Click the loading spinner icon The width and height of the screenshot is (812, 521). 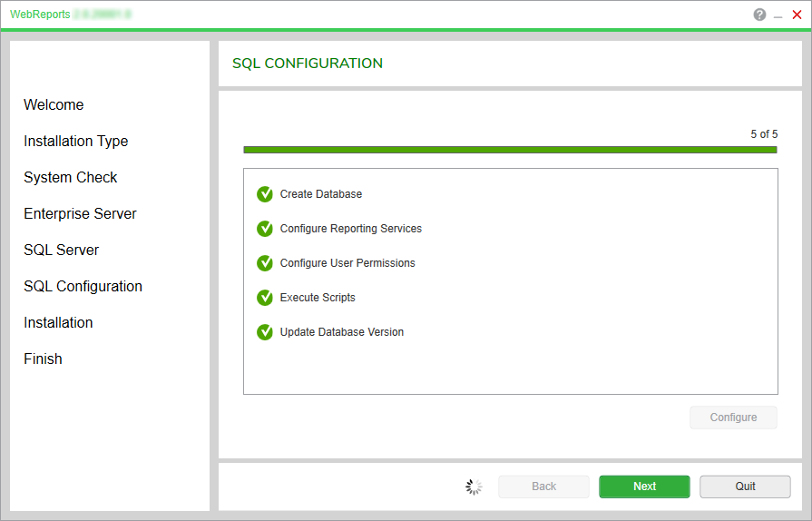pyautogui.click(x=474, y=487)
